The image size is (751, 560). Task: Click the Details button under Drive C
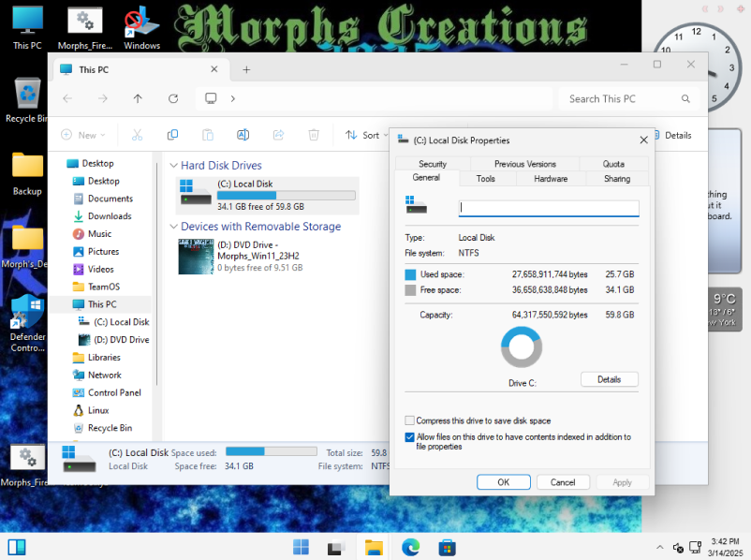click(610, 379)
